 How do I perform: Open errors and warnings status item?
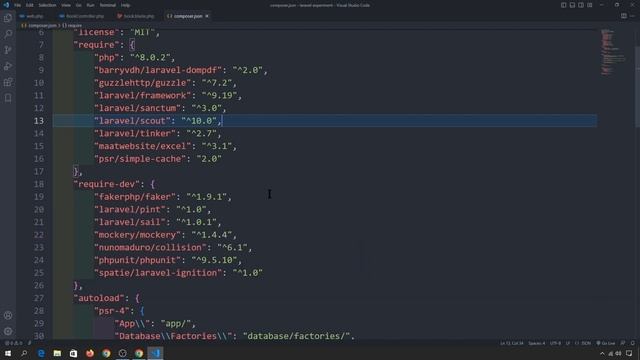point(13,343)
